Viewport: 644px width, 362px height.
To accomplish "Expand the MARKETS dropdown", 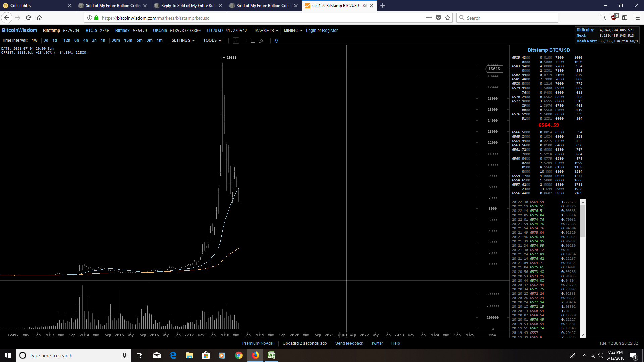I will tap(267, 31).
